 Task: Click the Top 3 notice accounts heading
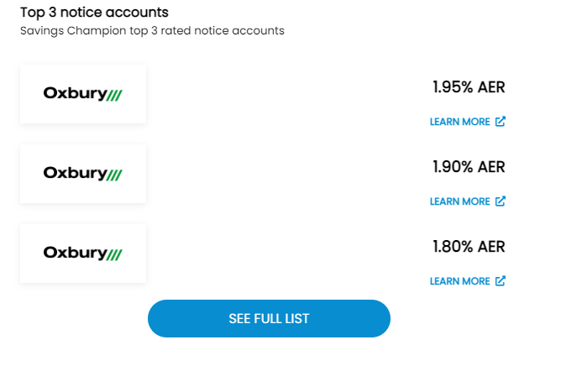click(x=94, y=13)
